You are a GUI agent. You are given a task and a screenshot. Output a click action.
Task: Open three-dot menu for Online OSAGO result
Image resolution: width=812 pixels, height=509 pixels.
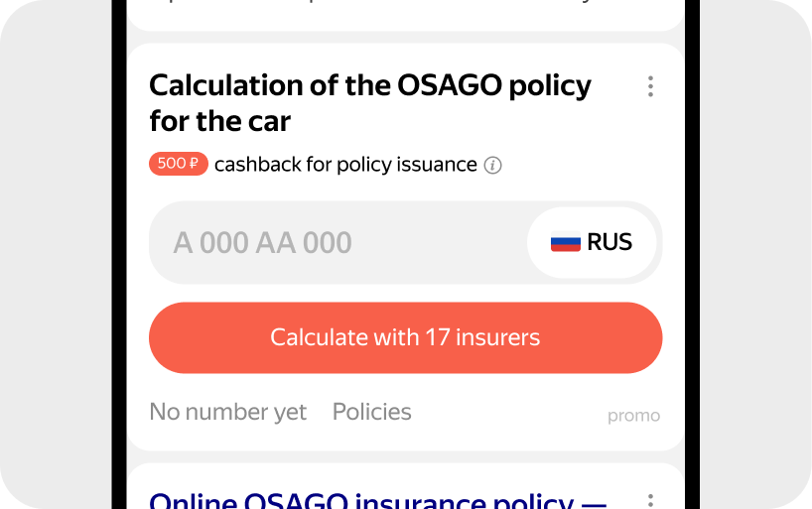click(x=650, y=501)
